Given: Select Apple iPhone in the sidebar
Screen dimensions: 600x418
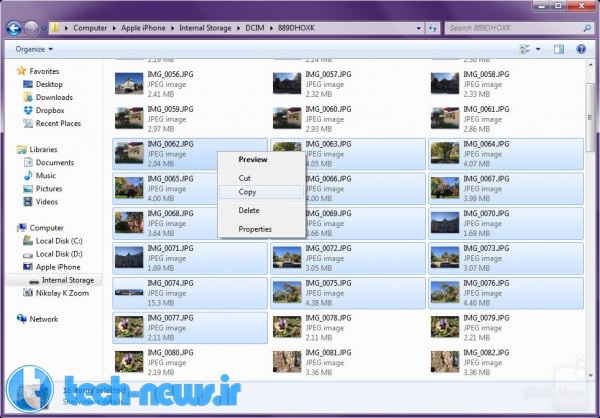Looking at the screenshot, I should coord(58,267).
